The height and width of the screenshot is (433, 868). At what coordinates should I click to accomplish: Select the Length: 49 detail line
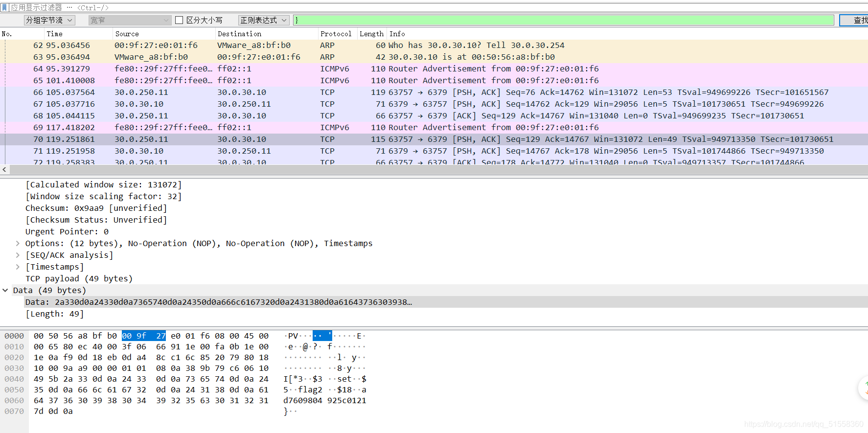(55, 314)
